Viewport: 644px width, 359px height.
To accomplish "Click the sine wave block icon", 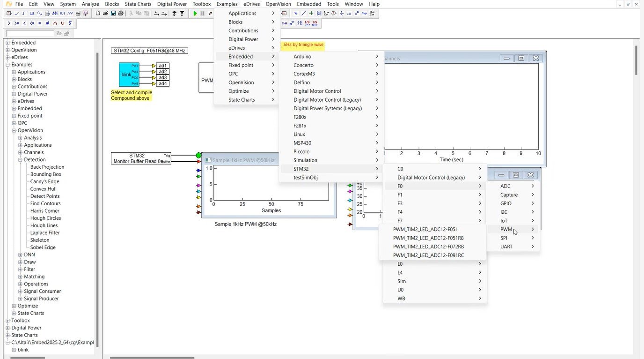I will [39, 13].
